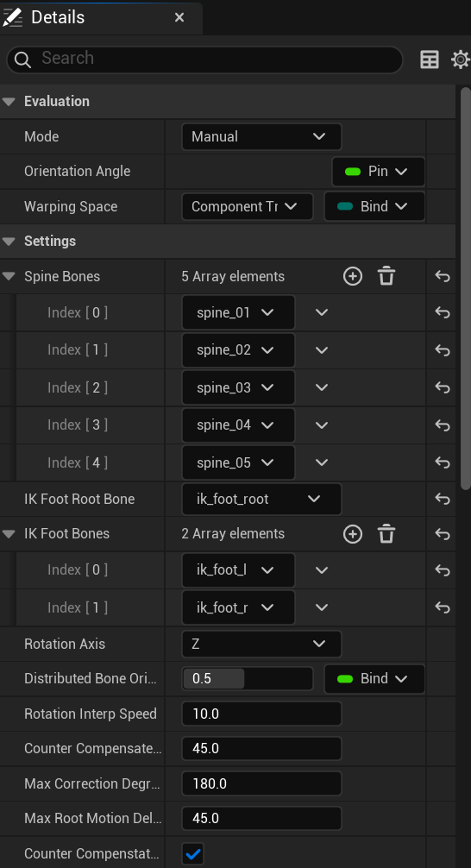Open options arrow for IK Foot Index 1
Image resolution: width=471 pixels, height=868 pixels.
322,607
